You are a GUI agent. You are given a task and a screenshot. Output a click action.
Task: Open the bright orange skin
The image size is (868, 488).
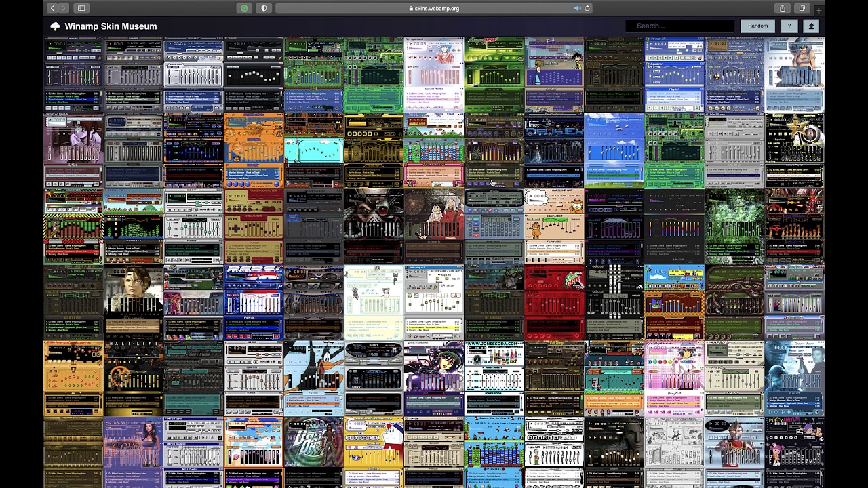254,150
